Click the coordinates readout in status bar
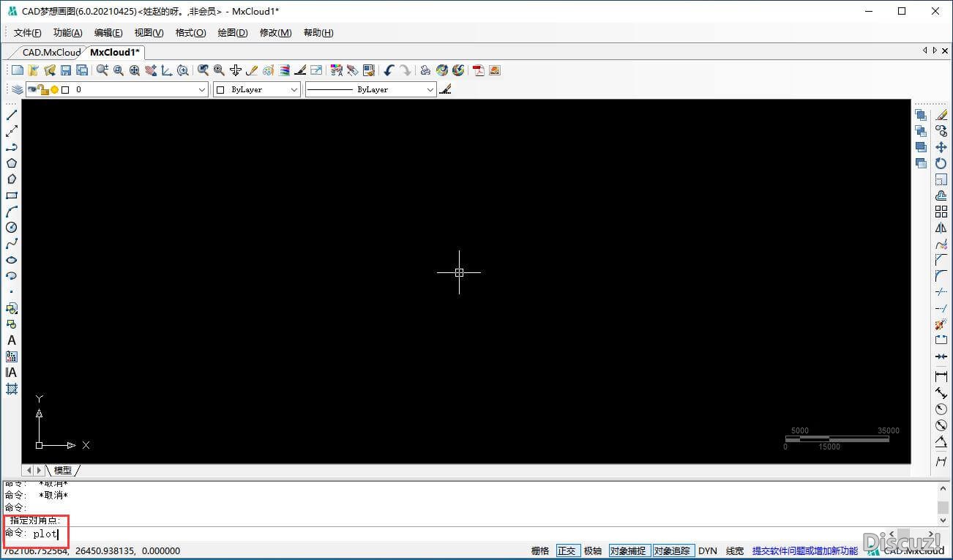 click(92, 550)
